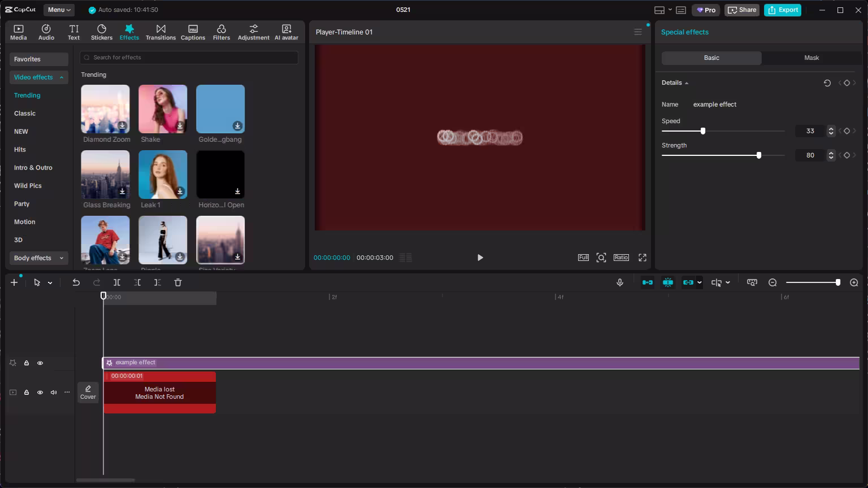Viewport: 868px width, 488px height.
Task: Open the Favorites category
Action: [39, 59]
